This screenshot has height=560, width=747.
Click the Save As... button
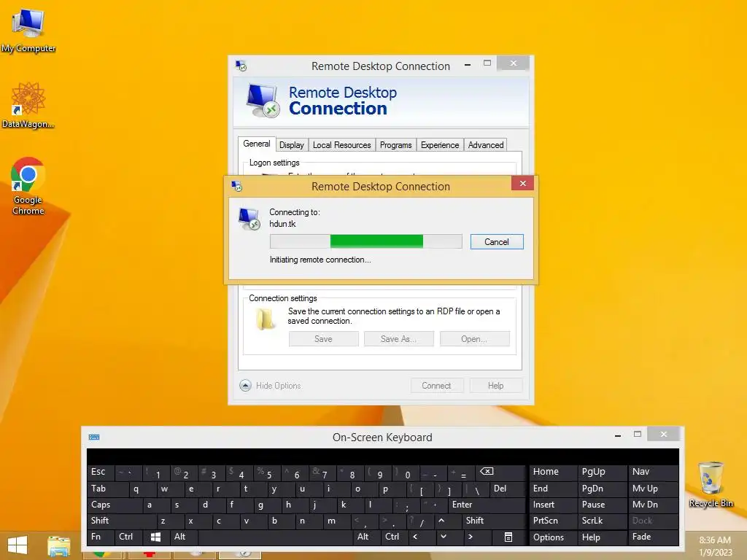coord(398,339)
